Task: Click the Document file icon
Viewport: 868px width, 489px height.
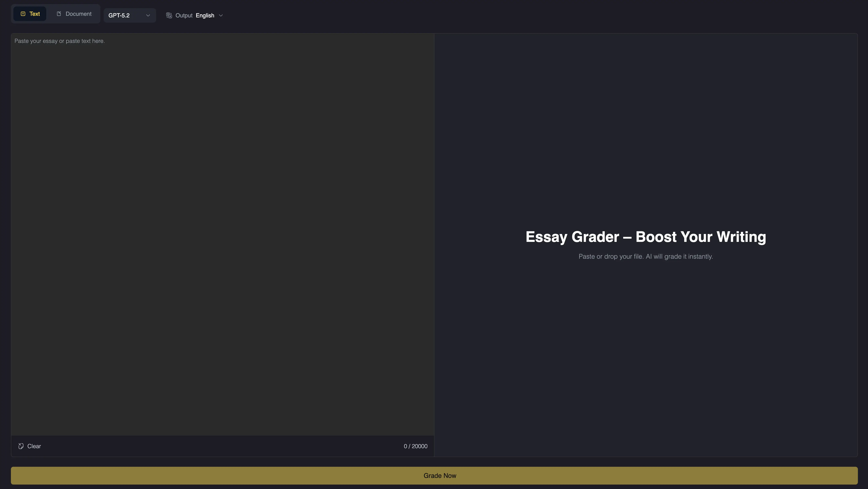Action: tap(59, 14)
